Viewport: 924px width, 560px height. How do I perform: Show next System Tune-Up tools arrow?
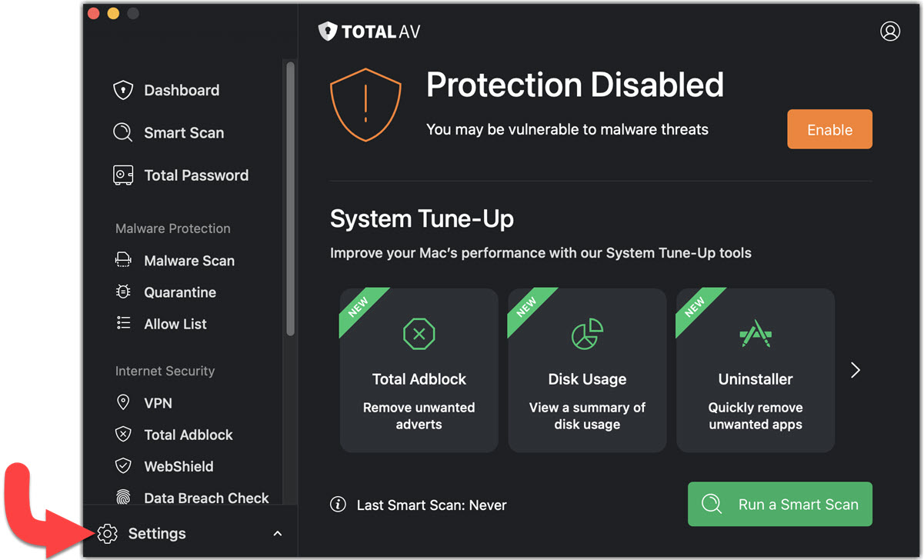pyautogui.click(x=856, y=371)
